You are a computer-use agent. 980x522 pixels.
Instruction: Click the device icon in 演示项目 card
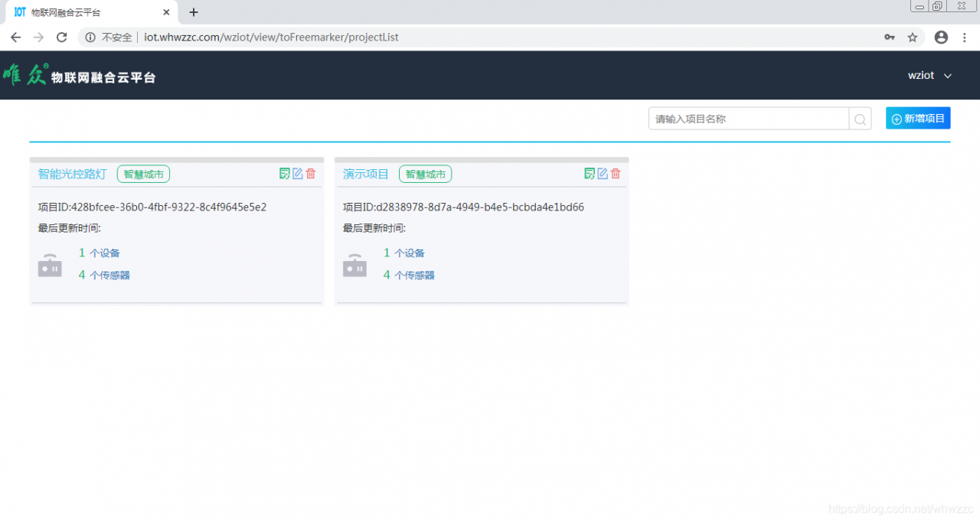pos(354,265)
